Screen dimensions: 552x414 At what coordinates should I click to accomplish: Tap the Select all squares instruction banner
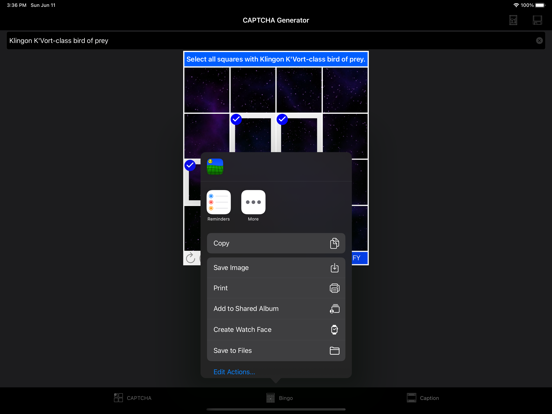(276, 59)
